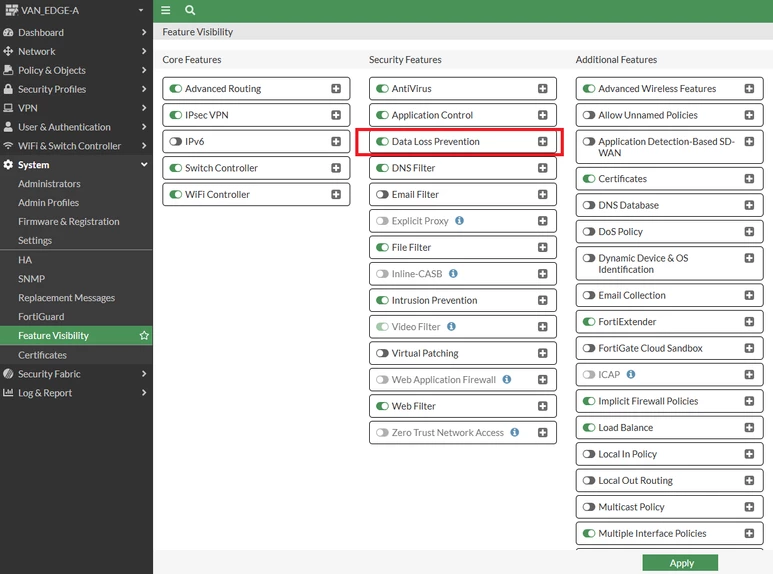
Task: Select the Feature Visibility sidebar item
Action: click(76, 335)
